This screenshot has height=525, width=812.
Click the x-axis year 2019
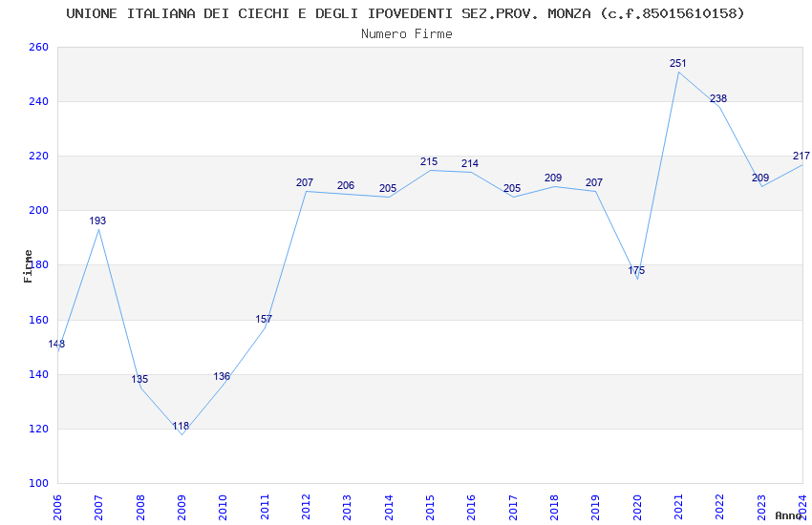595,507
